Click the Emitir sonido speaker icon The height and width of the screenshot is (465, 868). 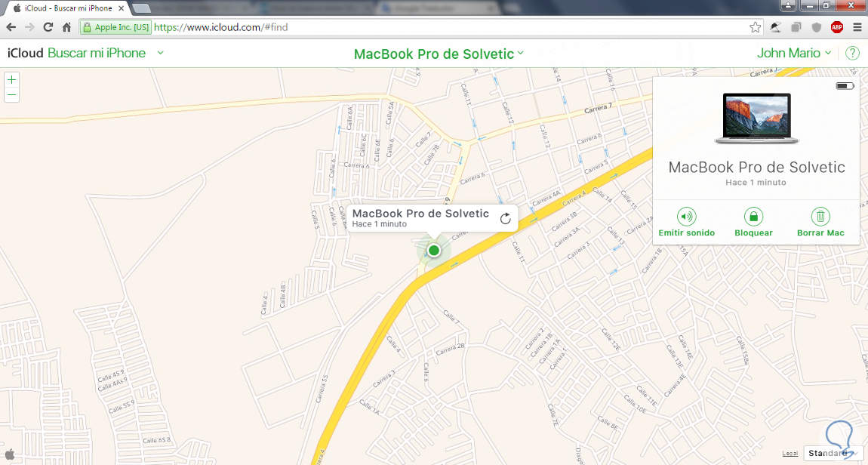tap(686, 217)
